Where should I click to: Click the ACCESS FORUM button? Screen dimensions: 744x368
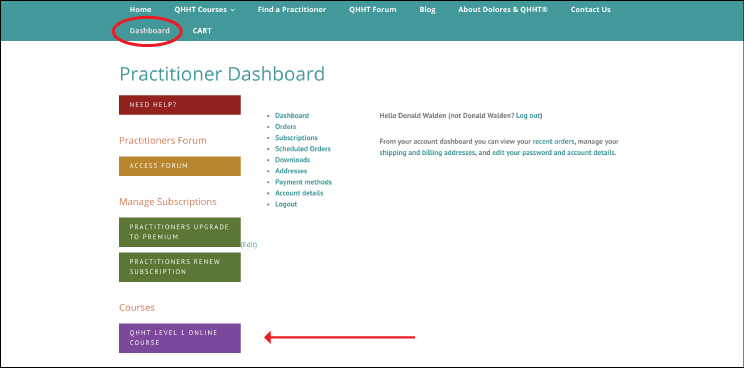[180, 166]
